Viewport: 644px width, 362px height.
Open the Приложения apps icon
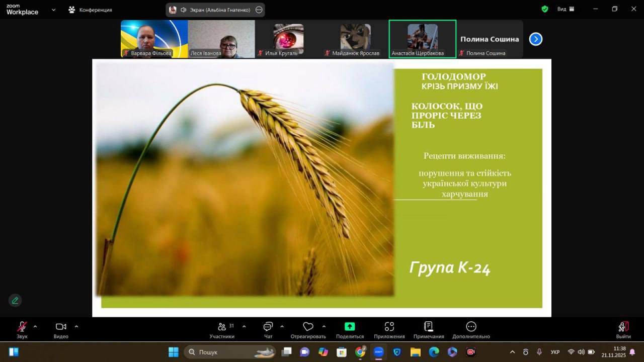point(389,329)
